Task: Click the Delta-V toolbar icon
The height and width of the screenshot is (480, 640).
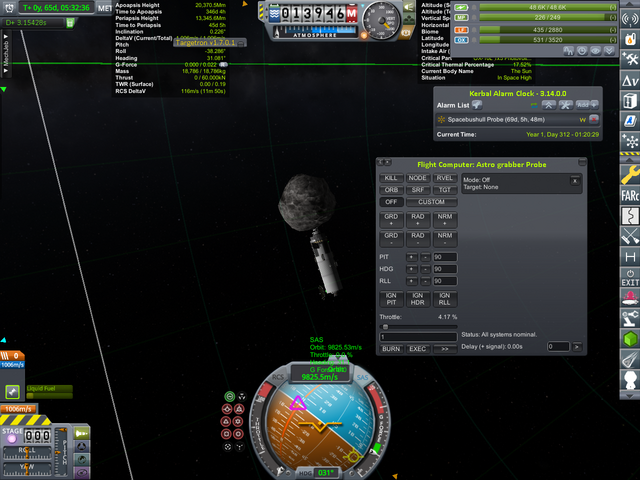Action: pos(630,80)
